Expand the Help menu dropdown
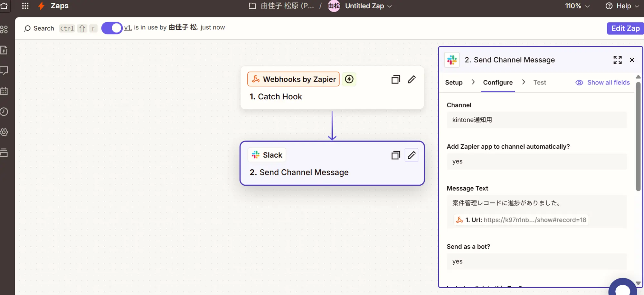 pos(622,6)
